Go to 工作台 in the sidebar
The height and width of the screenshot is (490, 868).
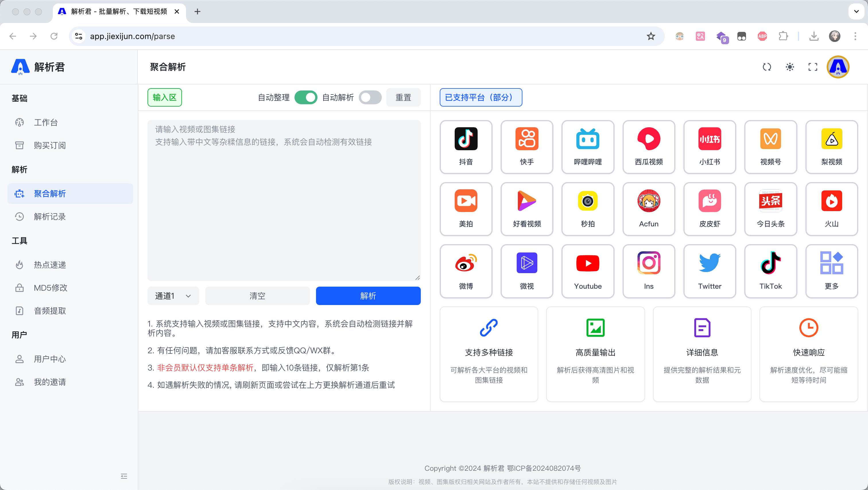70,122
